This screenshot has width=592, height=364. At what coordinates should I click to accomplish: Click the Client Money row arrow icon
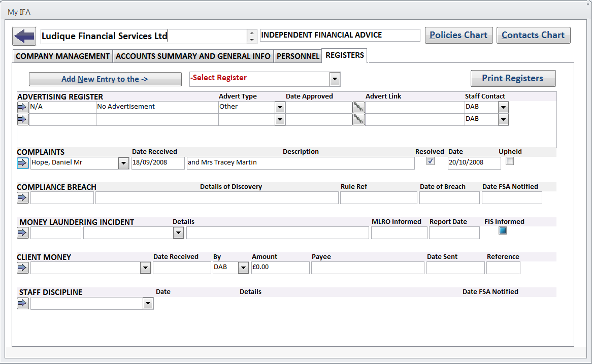click(22, 268)
